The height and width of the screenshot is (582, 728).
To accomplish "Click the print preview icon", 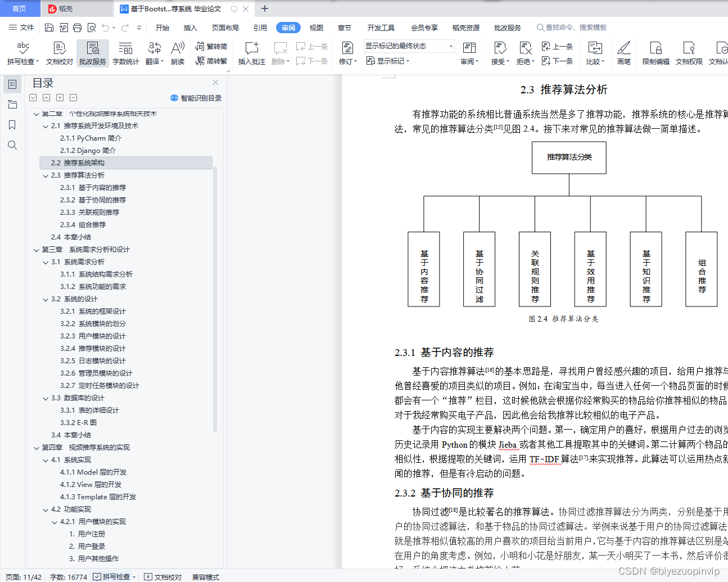I will [91, 28].
